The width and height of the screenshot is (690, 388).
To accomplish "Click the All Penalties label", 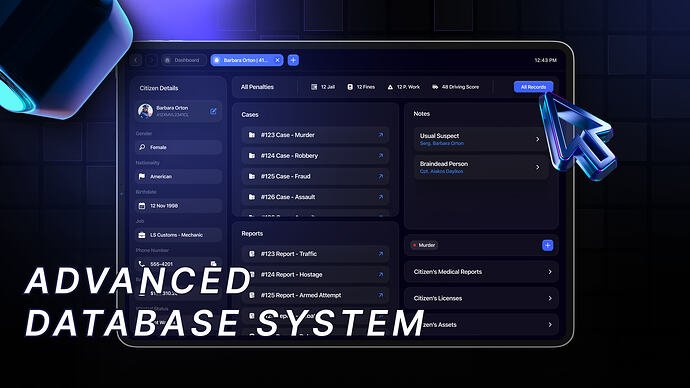I will coord(257,87).
